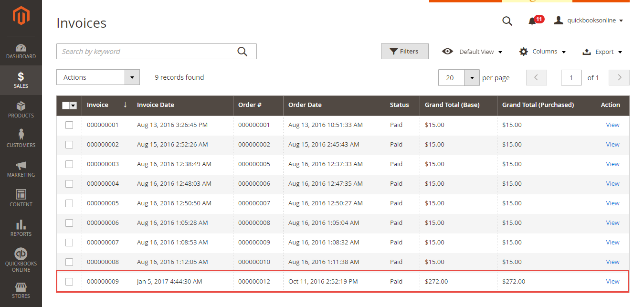
Task: Check the box for invoice 000000005
Action: point(69,203)
